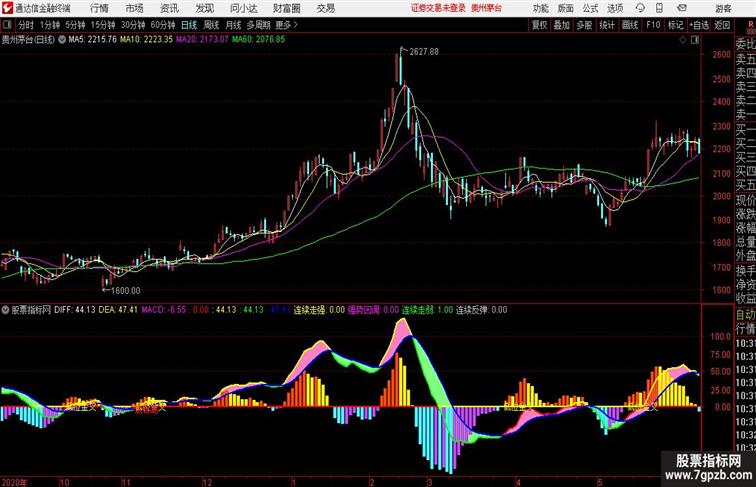This screenshot has width=756, height=487.
Task: Select the 日线 daily period tab
Action: pyautogui.click(x=189, y=25)
